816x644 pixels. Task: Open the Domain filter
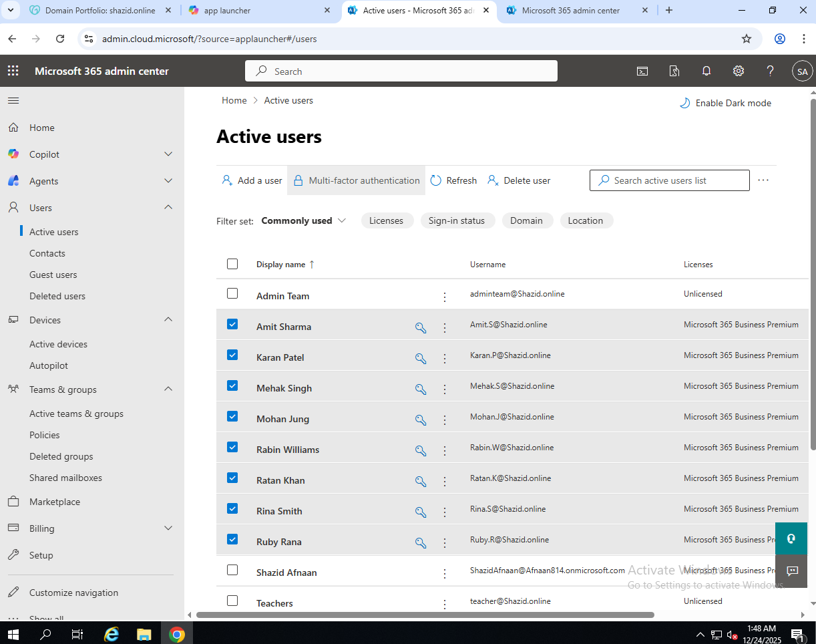click(526, 220)
